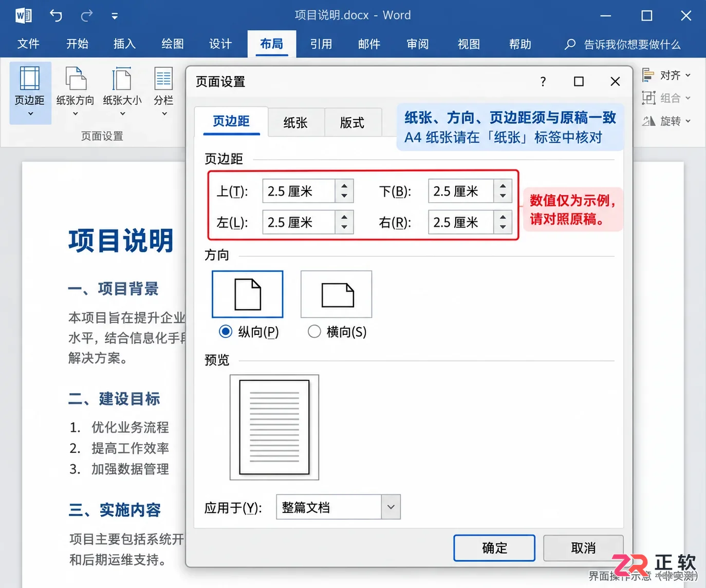
Task: Open the 引用 ribbon tab
Action: tap(321, 44)
